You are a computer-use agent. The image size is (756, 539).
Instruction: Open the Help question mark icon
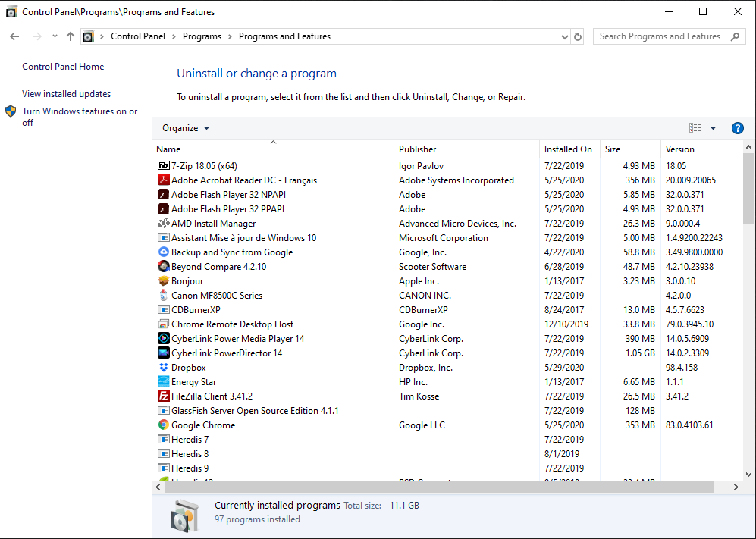pyautogui.click(x=737, y=128)
